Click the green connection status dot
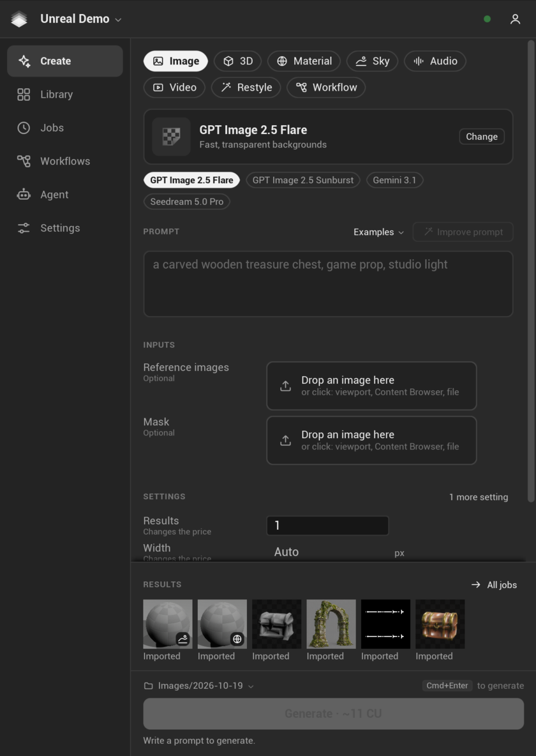Viewport: 536px width, 756px height. click(488, 19)
